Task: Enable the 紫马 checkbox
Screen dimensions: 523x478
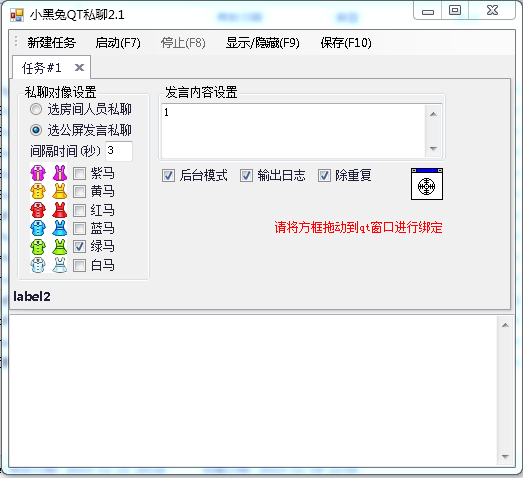Action: point(79,173)
